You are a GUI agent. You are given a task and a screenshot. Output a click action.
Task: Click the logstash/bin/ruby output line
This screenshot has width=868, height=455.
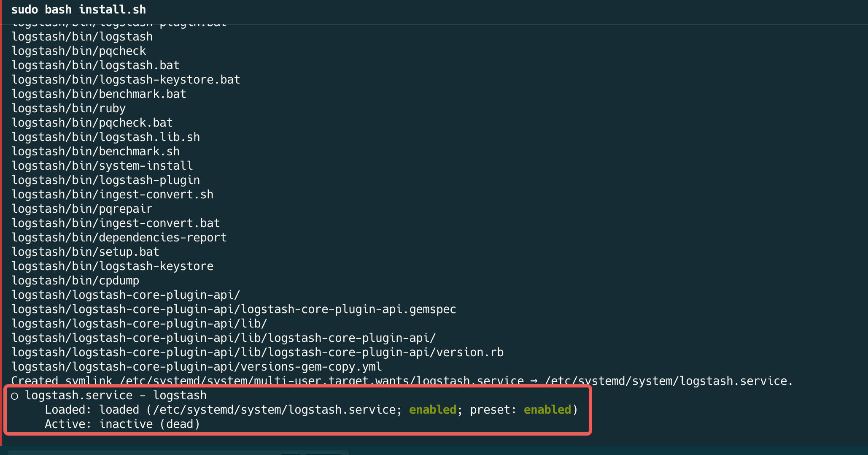point(68,108)
